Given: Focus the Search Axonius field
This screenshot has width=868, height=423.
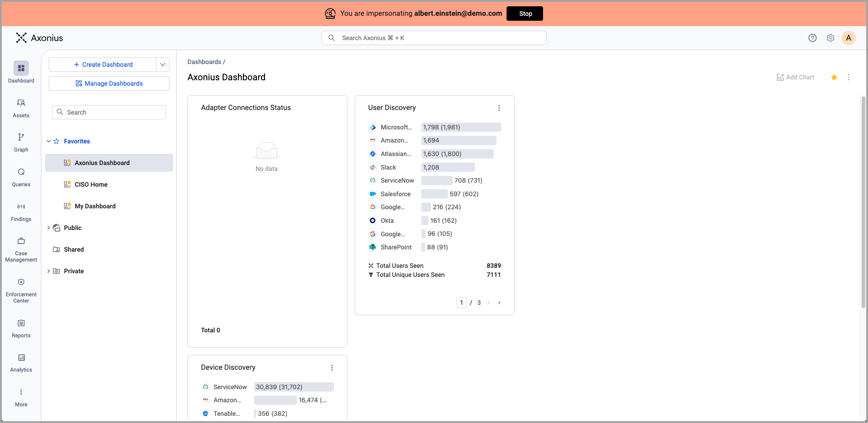Looking at the screenshot, I should point(434,38).
